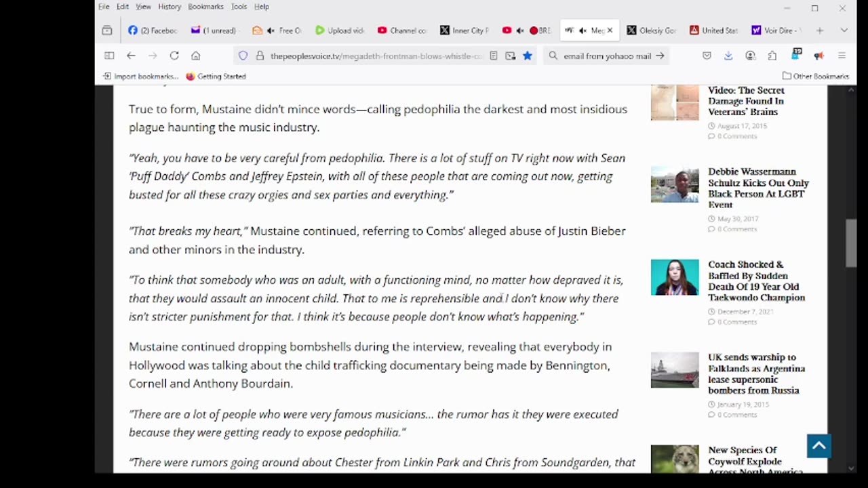868x488 pixels.
Task: Open the History menu
Action: pyautogui.click(x=170, y=7)
